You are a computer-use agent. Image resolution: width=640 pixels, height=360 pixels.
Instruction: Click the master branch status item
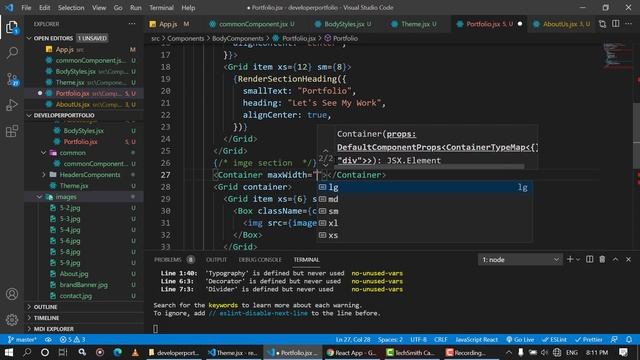pyautogui.click(x=22, y=340)
